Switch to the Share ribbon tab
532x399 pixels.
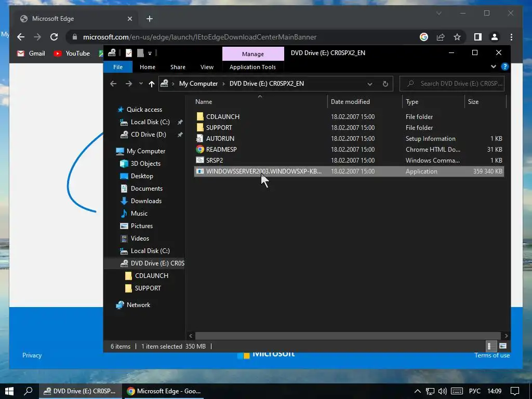[x=178, y=67]
